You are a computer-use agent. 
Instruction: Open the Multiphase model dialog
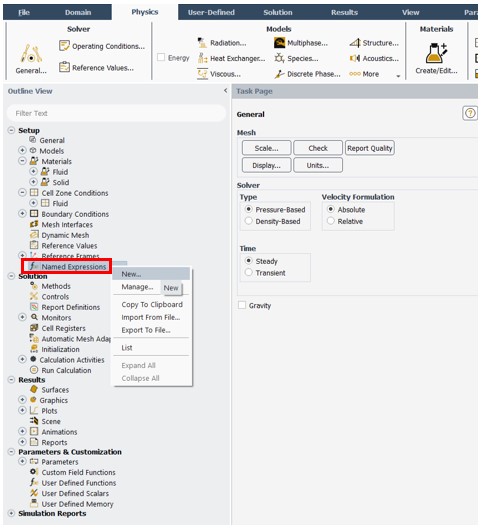(x=301, y=43)
